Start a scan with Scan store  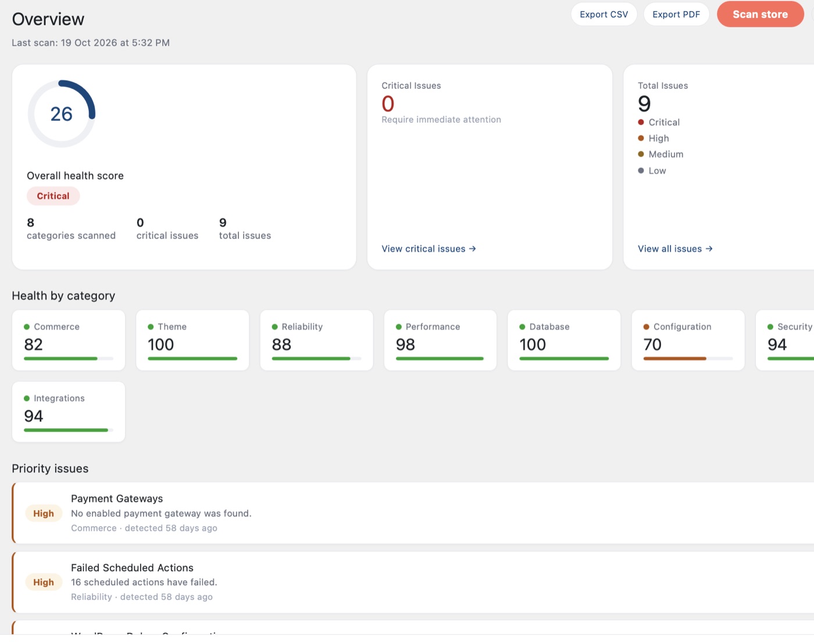point(760,15)
